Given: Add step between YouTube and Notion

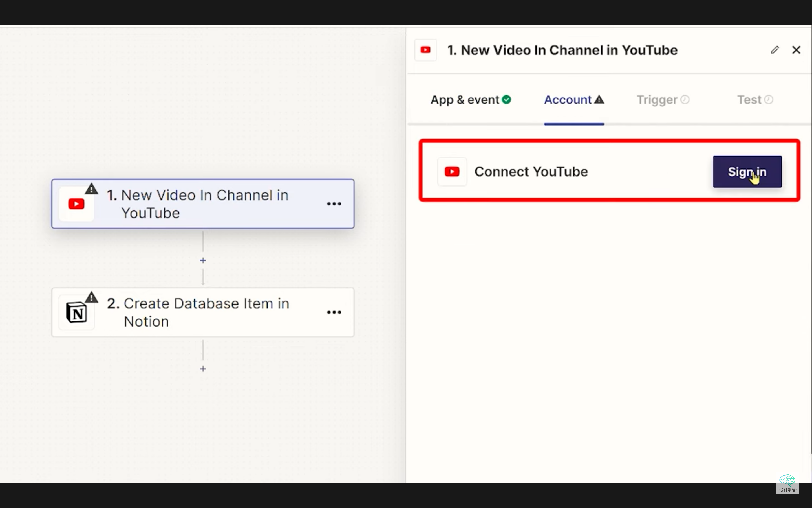Looking at the screenshot, I should [203, 260].
